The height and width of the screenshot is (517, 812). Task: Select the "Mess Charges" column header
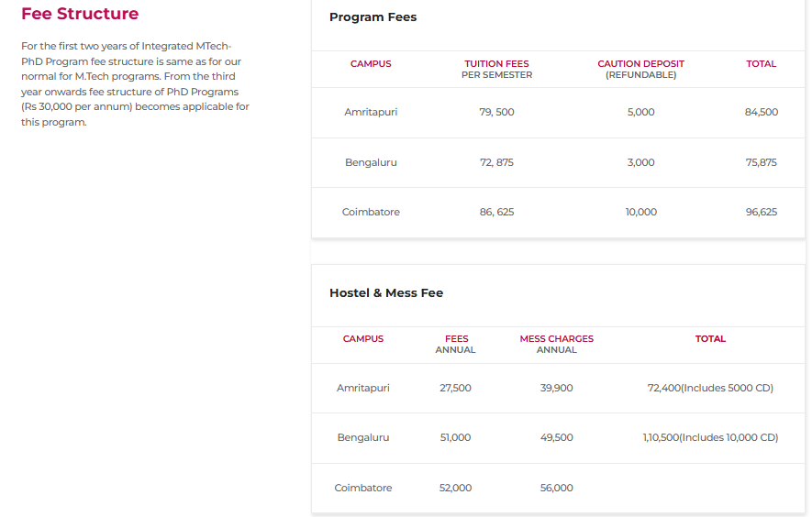pyautogui.click(x=556, y=339)
